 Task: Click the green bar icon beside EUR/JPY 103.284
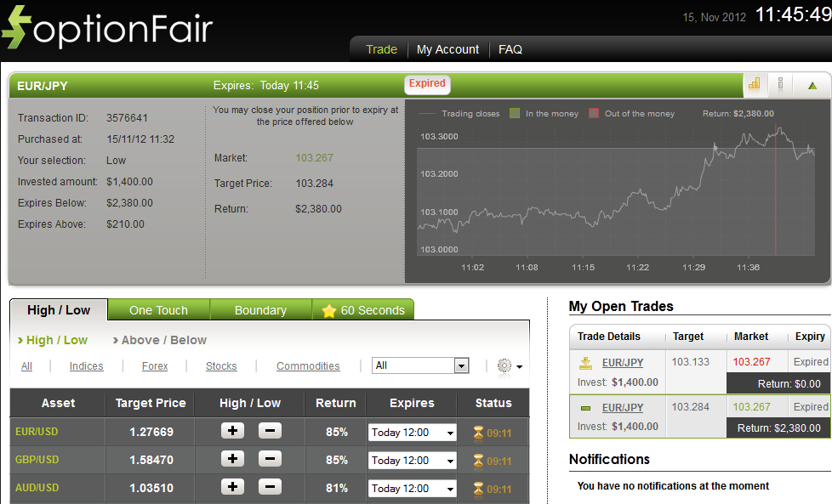coord(585,408)
